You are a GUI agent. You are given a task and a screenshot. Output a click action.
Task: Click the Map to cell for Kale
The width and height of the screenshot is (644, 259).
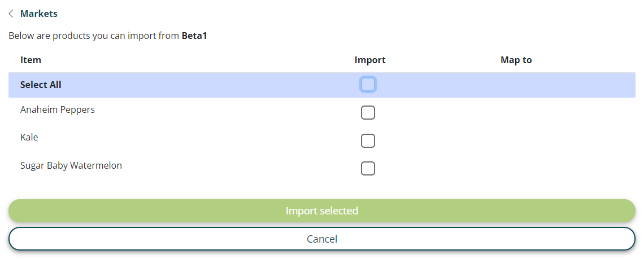click(516, 141)
